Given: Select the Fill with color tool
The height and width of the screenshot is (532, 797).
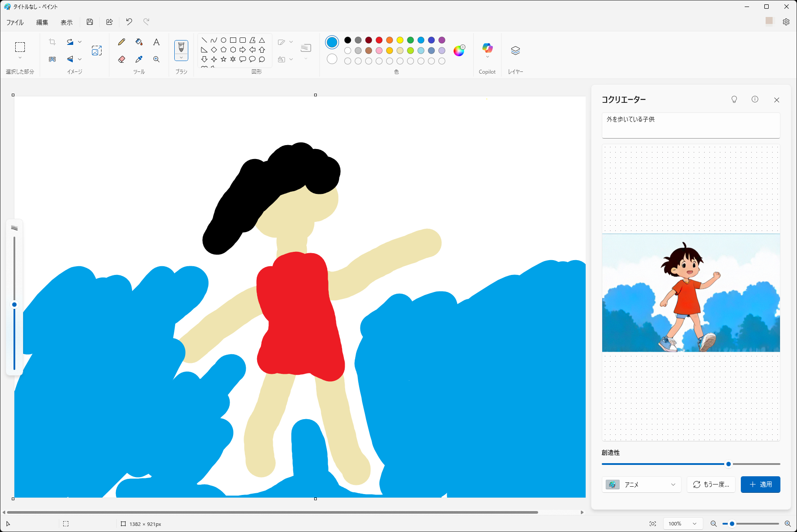Looking at the screenshot, I should pyautogui.click(x=139, y=42).
